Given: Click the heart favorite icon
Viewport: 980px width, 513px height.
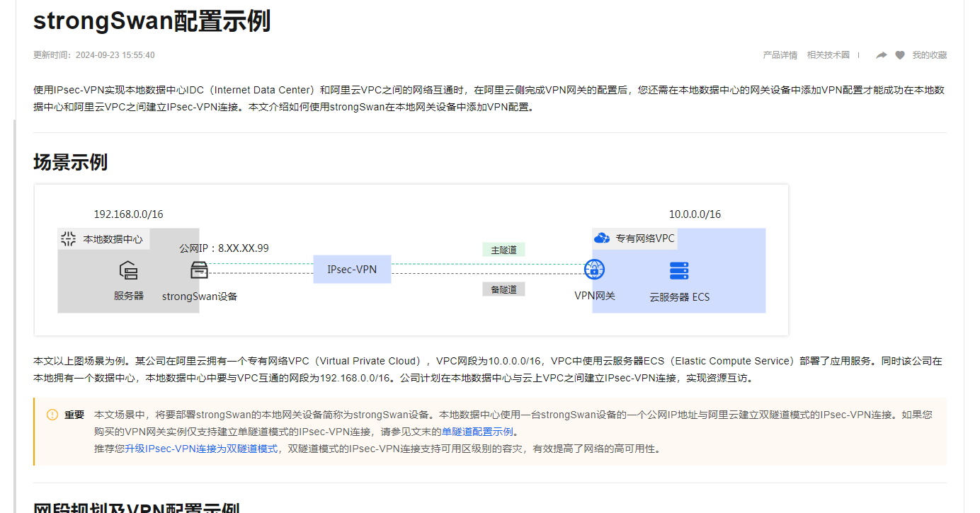Looking at the screenshot, I should click(900, 55).
